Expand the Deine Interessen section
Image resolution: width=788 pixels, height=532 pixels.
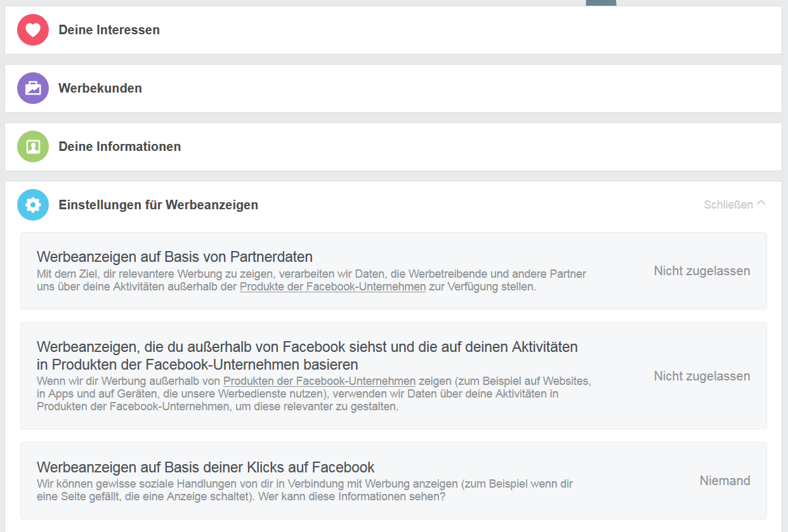(x=109, y=30)
